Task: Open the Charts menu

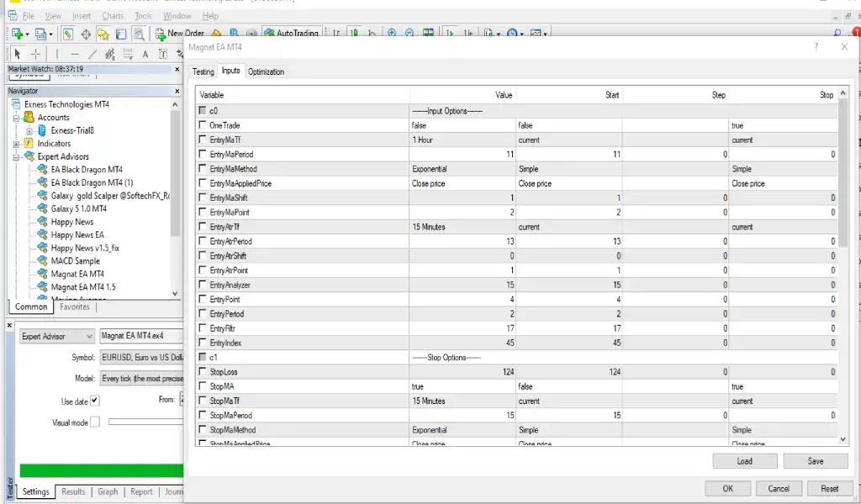Action: point(113,15)
